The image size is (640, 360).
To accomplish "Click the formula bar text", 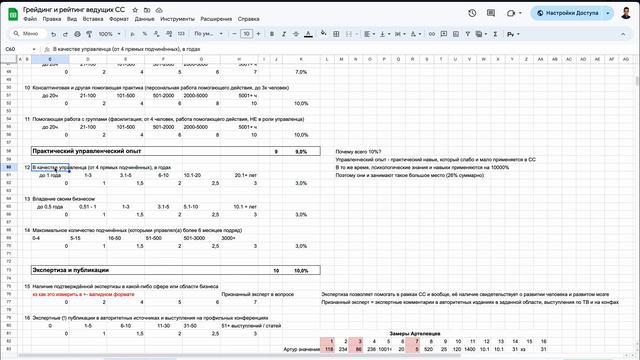I will click(x=127, y=49).
